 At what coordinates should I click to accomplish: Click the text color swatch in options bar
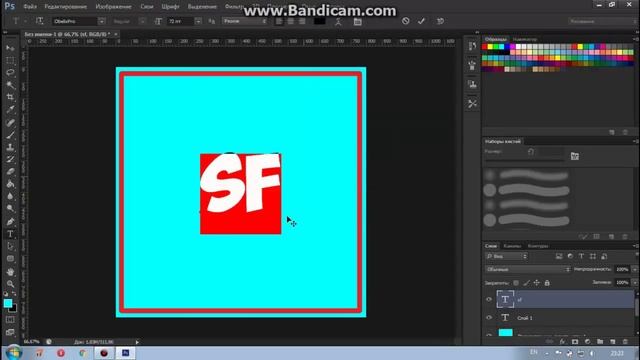(320, 21)
